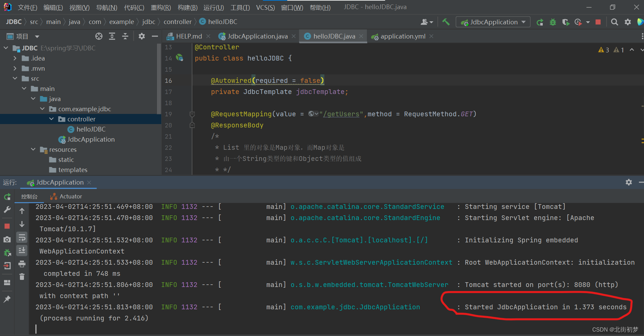Clear the console with trash icon
Viewport: 644px width, 336px height.
(x=22, y=277)
